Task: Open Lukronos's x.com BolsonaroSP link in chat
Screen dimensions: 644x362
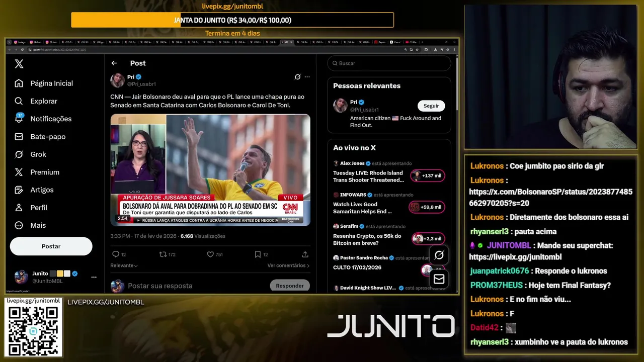Action: 550,198
